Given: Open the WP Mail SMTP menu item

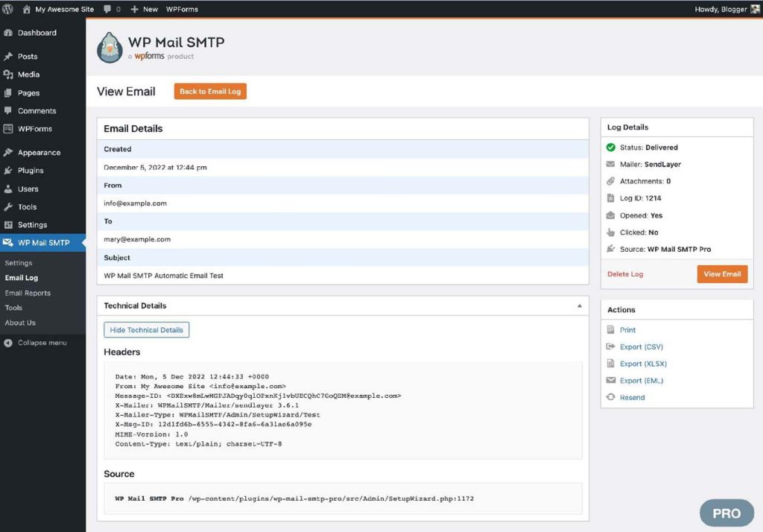Looking at the screenshot, I should [x=42, y=242].
